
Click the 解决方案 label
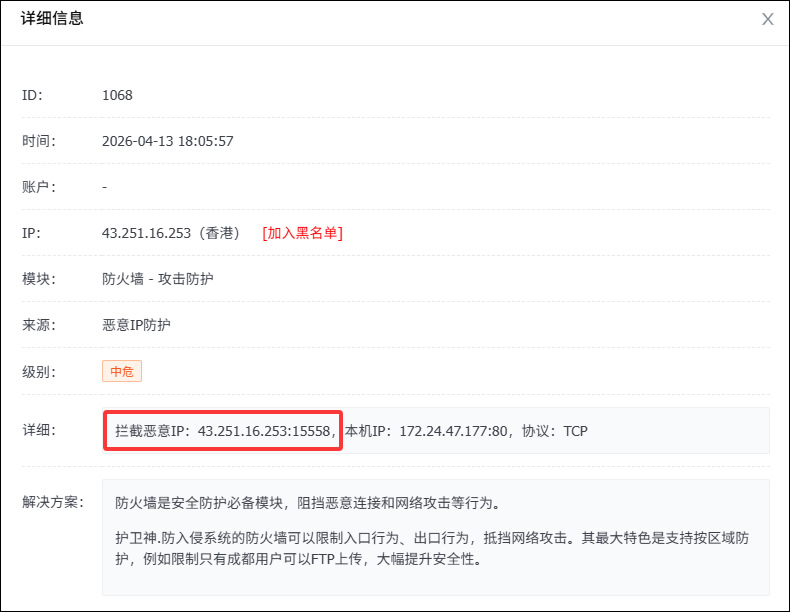[52, 502]
